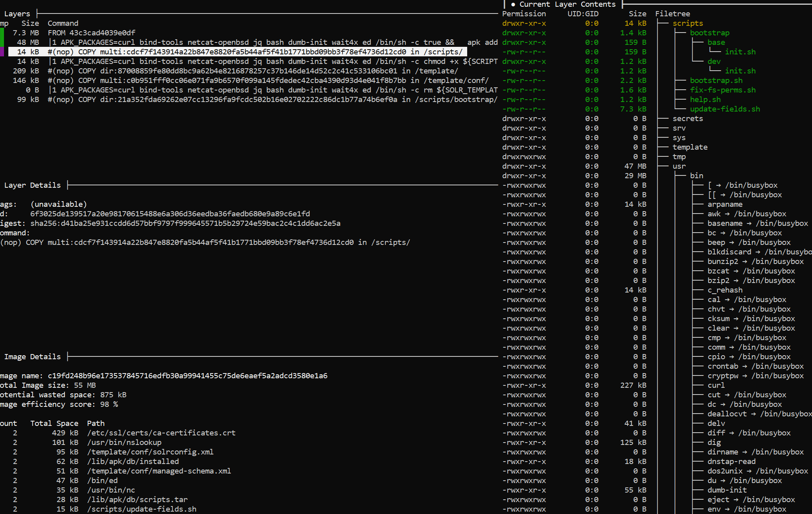Click the purple layer indicator swatch
Viewport: 812px width, 514px height.
click(2, 52)
